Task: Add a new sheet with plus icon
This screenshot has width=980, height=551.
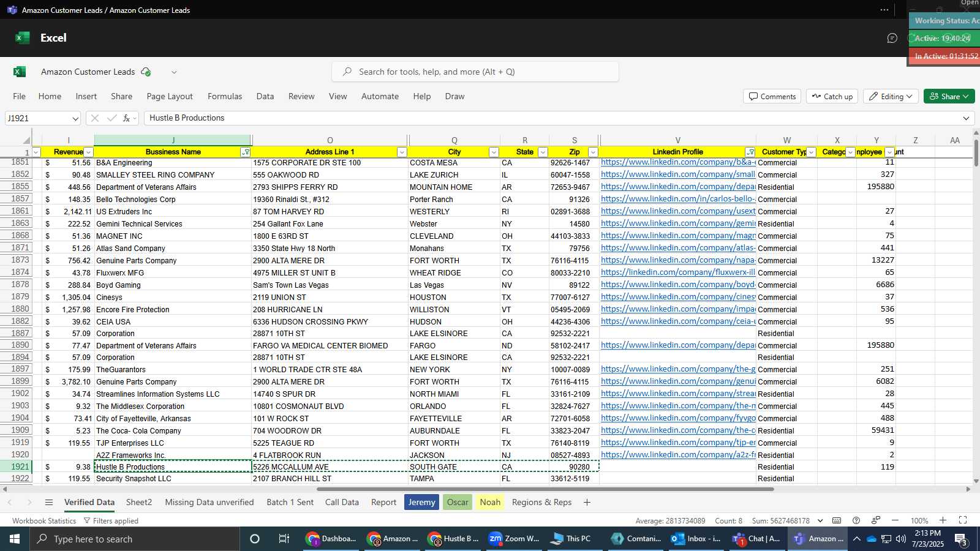Action: click(587, 503)
